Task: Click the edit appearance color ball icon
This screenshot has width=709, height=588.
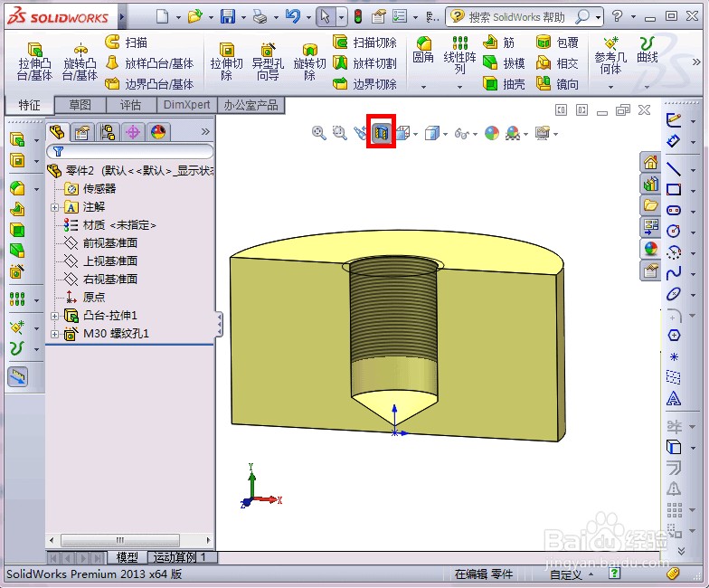Action: [x=492, y=133]
